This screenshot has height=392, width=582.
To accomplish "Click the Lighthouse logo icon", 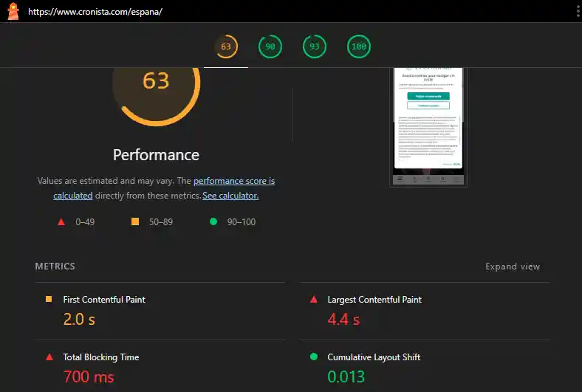I will tap(13, 12).
